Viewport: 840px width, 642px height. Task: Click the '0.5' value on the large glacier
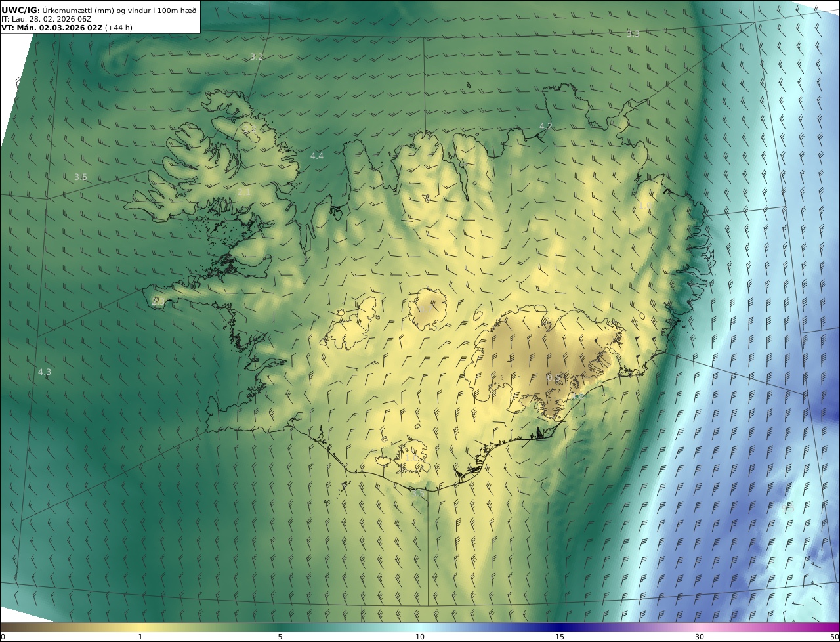tap(553, 377)
